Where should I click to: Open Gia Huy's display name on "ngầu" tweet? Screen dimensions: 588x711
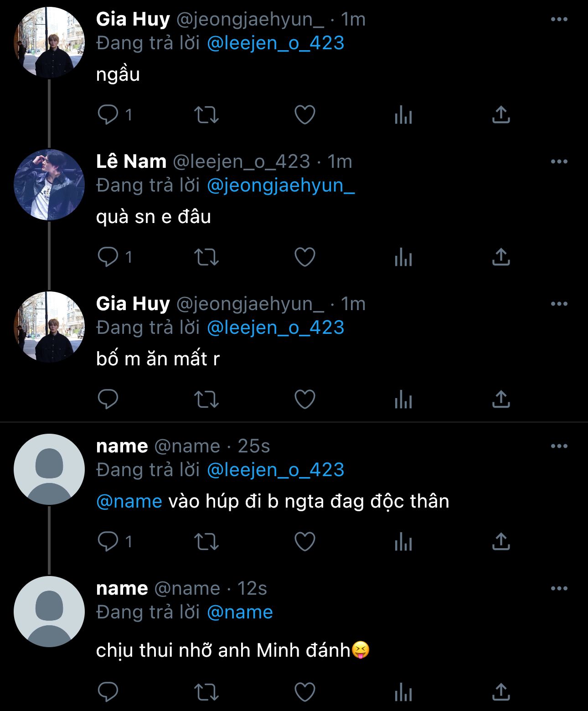coord(133,20)
